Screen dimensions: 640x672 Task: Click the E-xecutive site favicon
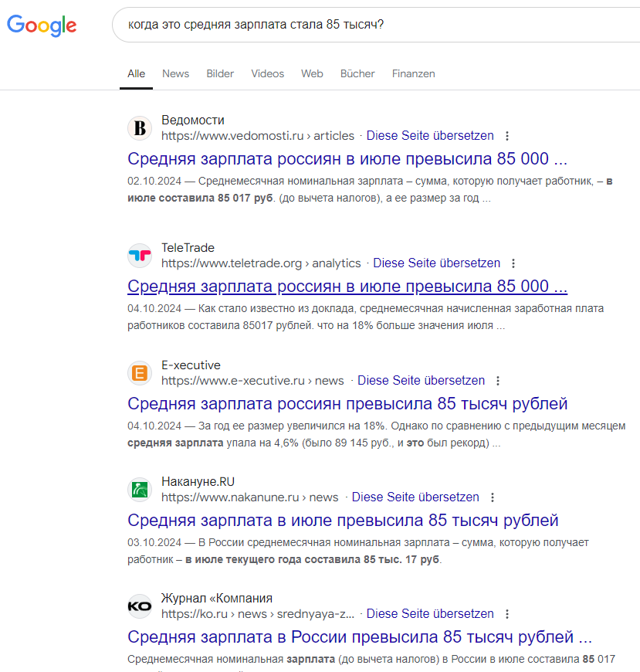point(140,373)
